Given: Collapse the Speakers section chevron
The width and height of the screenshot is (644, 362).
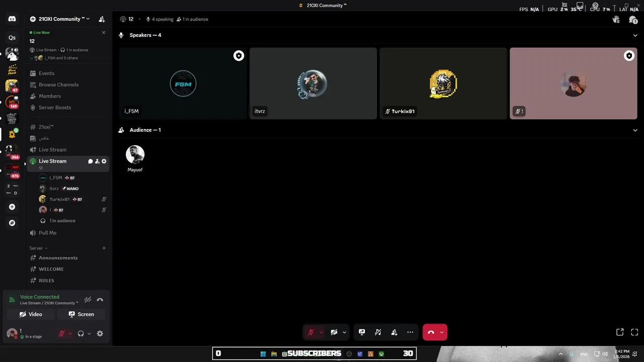Looking at the screenshot, I should pyautogui.click(x=635, y=35).
